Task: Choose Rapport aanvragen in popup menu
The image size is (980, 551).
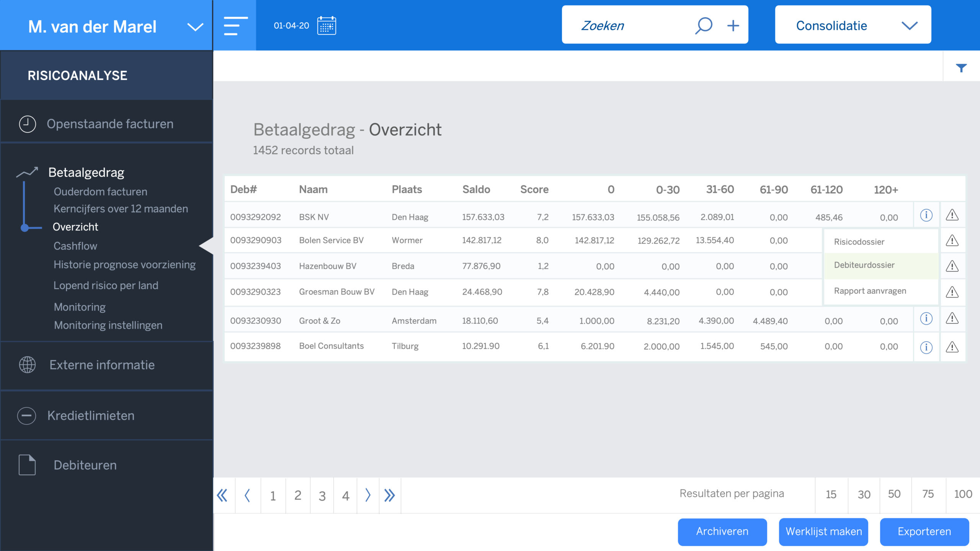Action: coord(870,291)
